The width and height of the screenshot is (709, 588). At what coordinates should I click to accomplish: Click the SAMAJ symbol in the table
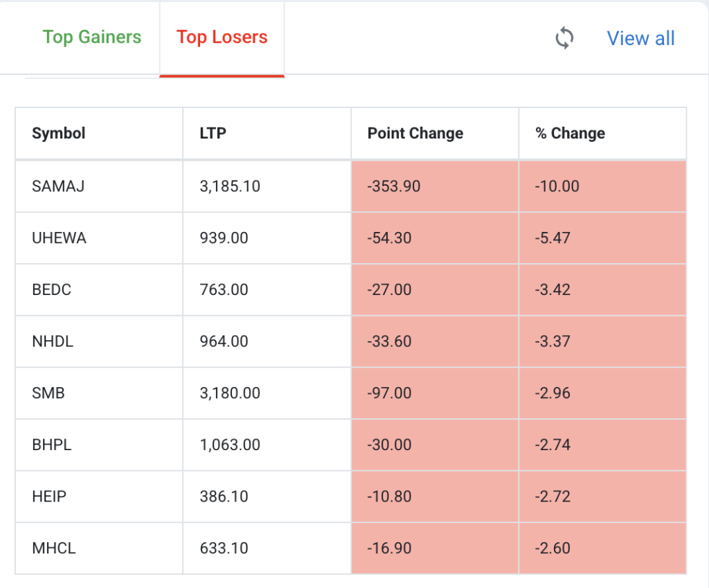pos(58,186)
